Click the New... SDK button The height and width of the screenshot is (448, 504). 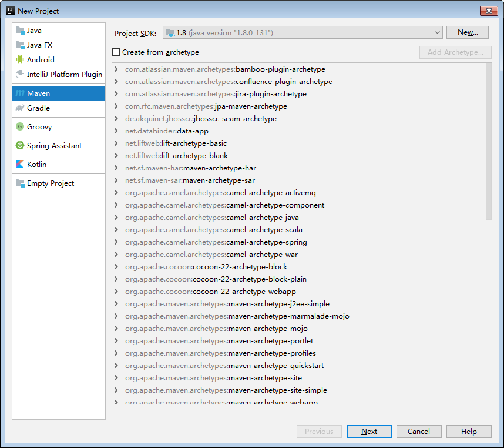tap(468, 32)
